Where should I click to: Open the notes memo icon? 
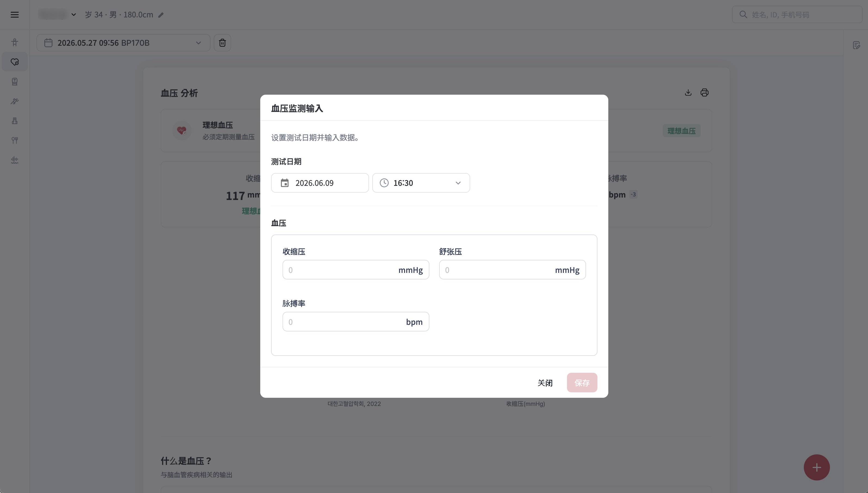click(856, 45)
